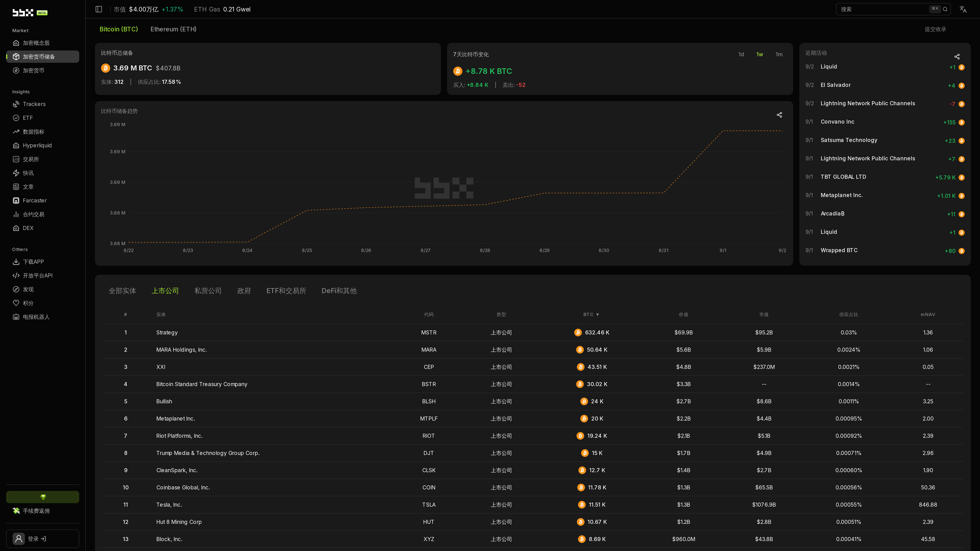Open Trackers icon in Insights

tap(16, 104)
